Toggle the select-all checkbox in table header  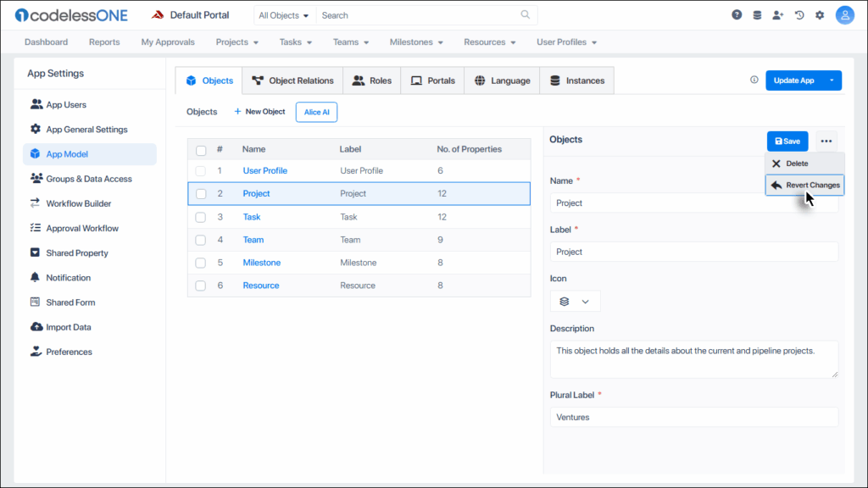click(x=201, y=150)
